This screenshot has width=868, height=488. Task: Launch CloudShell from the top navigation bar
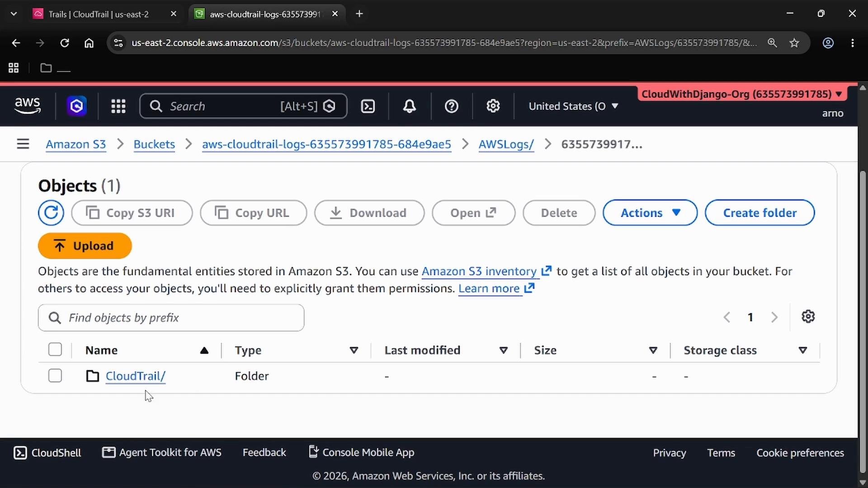point(368,106)
